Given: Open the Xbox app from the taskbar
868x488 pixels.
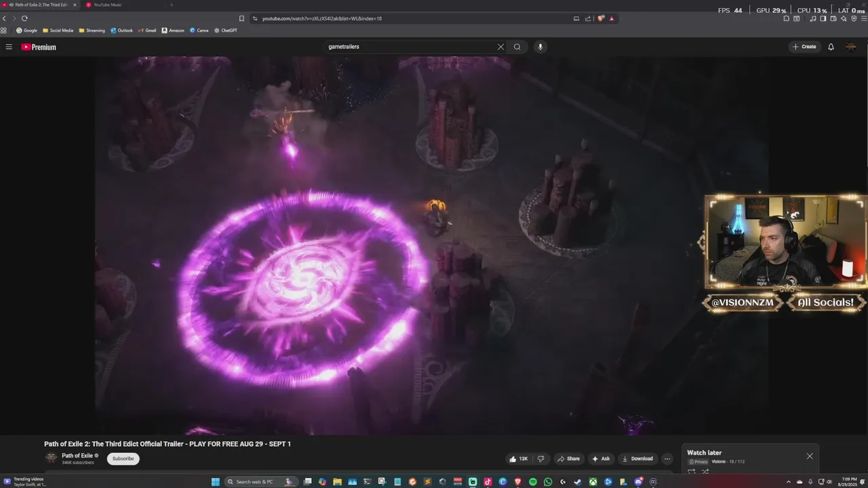Looking at the screenshot, I should pyautogui.click(x=593, y=482).
